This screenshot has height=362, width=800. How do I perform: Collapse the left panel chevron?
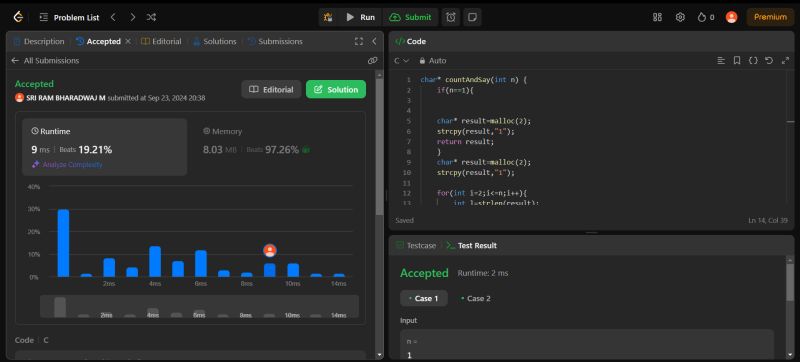(374, 41)
